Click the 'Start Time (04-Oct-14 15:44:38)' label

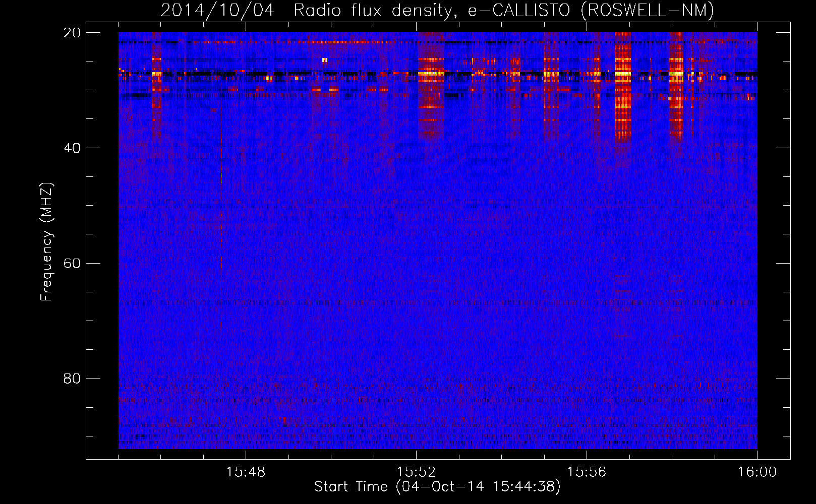click(x=437, y=487)
